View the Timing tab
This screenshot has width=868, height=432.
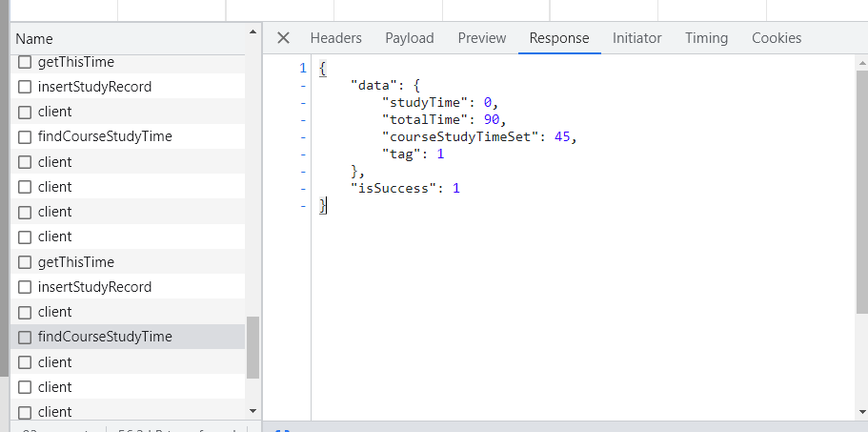click(x=706, y=38)
